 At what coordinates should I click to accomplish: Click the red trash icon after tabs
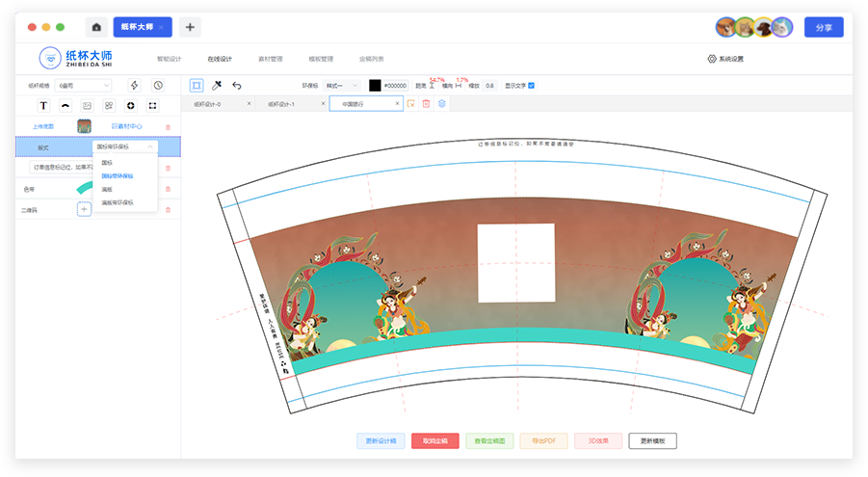[x=426, y=104]
